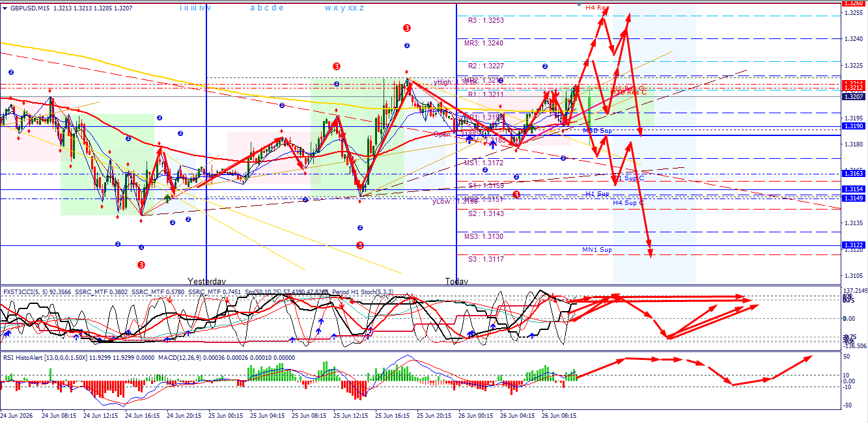Click the 'MS3: 1.3130' pivot label

click(484, 236)
